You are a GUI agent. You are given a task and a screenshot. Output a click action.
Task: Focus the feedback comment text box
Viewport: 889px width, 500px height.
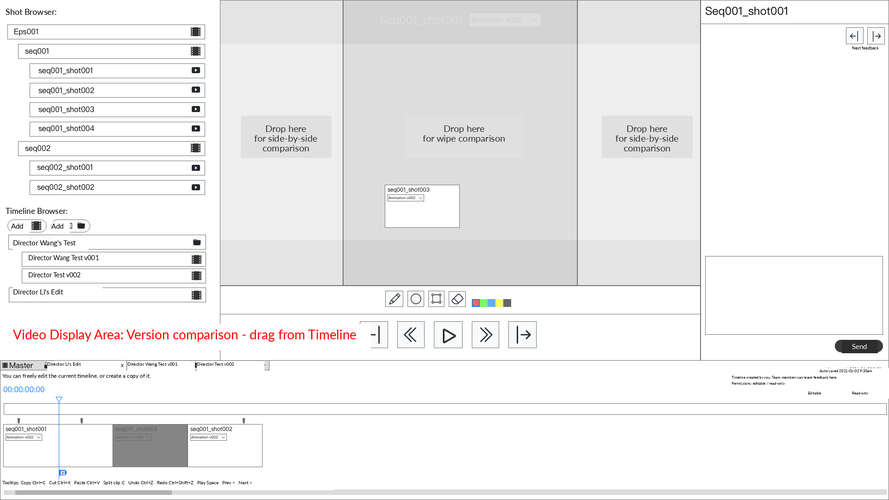(794, 295)
